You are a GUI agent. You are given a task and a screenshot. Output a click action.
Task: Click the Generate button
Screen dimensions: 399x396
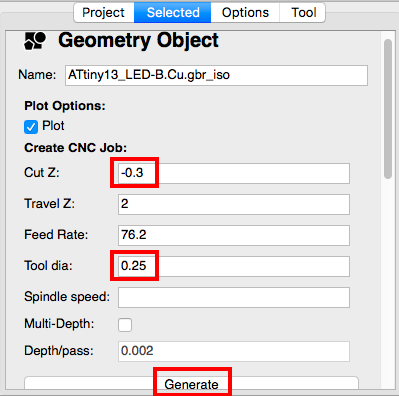click(191, 384)
